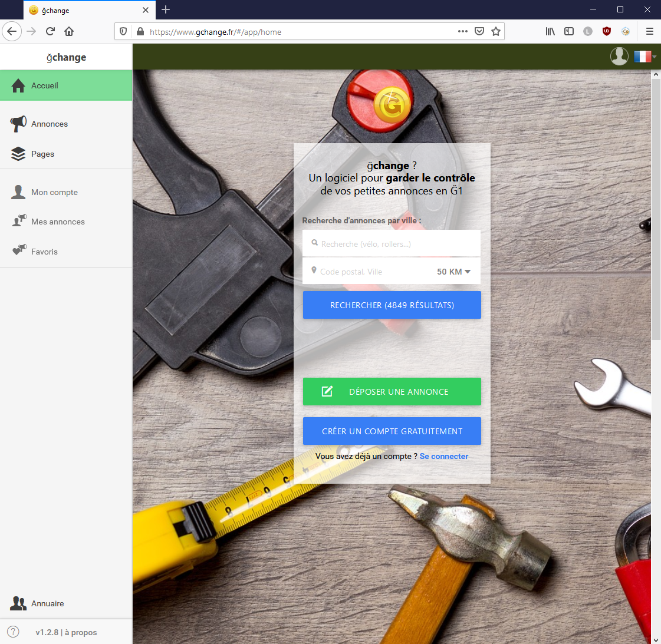Select Mes annonces in sidebar
Screen dimensions: 661x644
coord(58,222)
